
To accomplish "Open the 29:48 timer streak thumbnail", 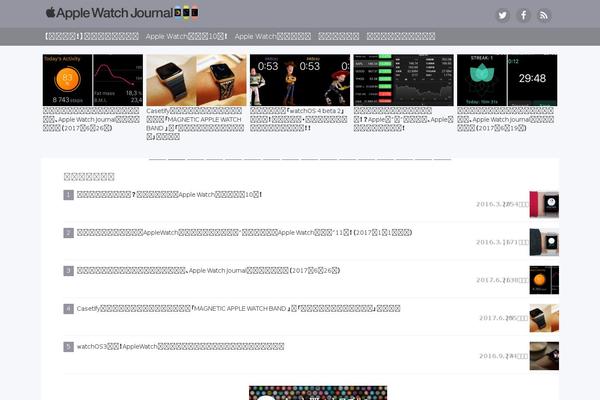I will coord(507,80).
